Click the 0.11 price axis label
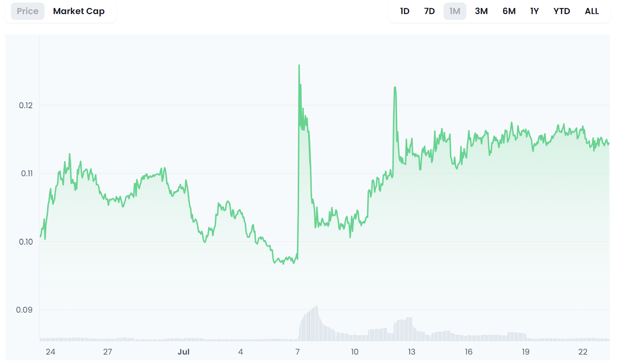This screenshot has width=617, height=364. tap(27, 174)
